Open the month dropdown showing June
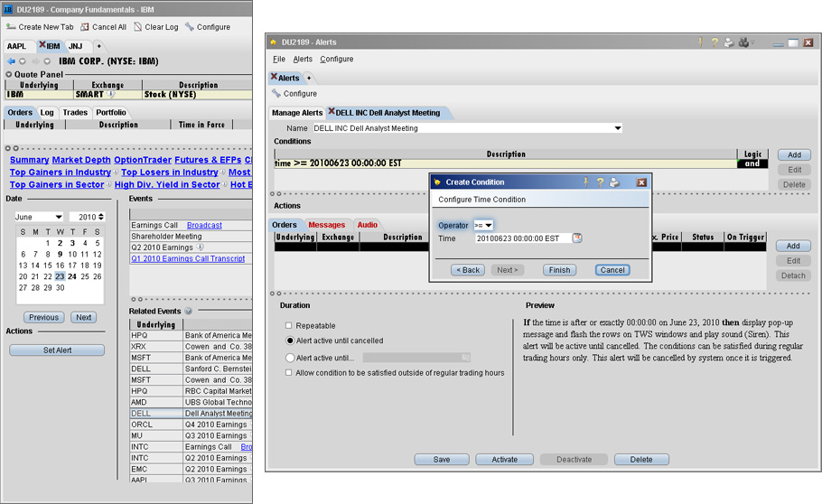This screenshot has height=504, width=822. tap(39, 217)
